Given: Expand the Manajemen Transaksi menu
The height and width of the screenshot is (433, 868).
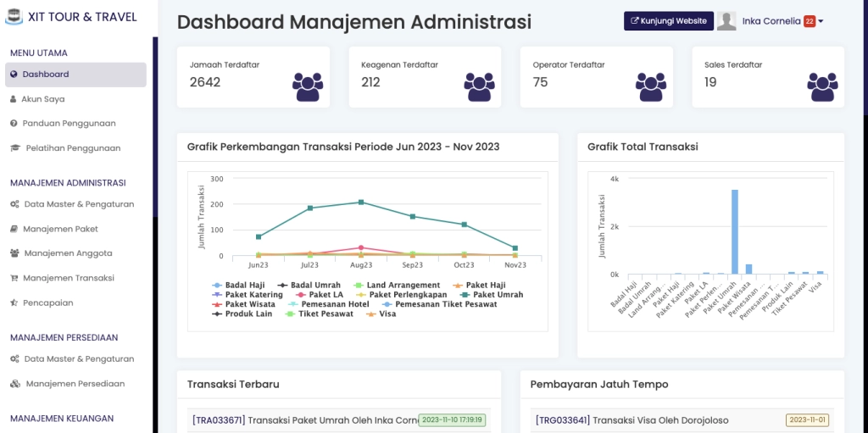Looking at the screenshot, I should pos(68,278).
